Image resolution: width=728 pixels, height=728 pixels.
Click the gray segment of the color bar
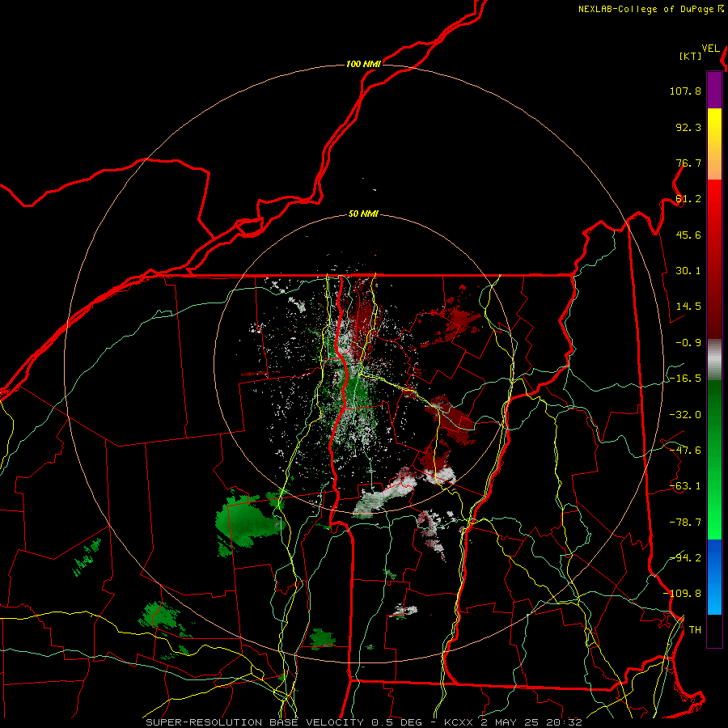click(714, 360)
